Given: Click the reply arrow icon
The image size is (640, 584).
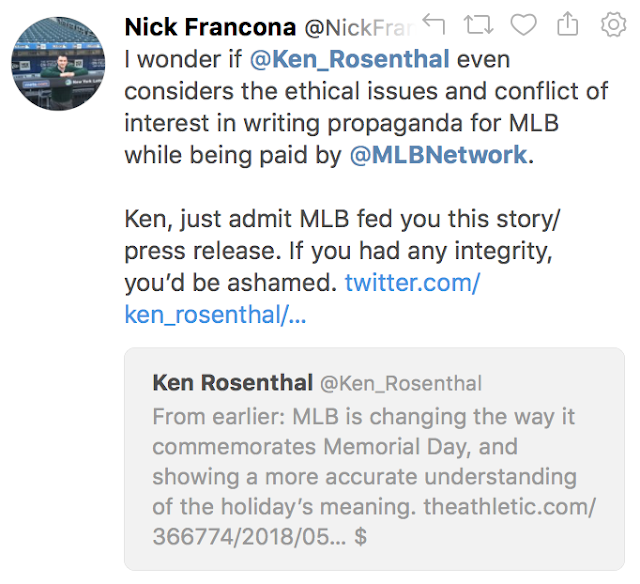Looking at the screenshot, I should (x=434, y=23).
